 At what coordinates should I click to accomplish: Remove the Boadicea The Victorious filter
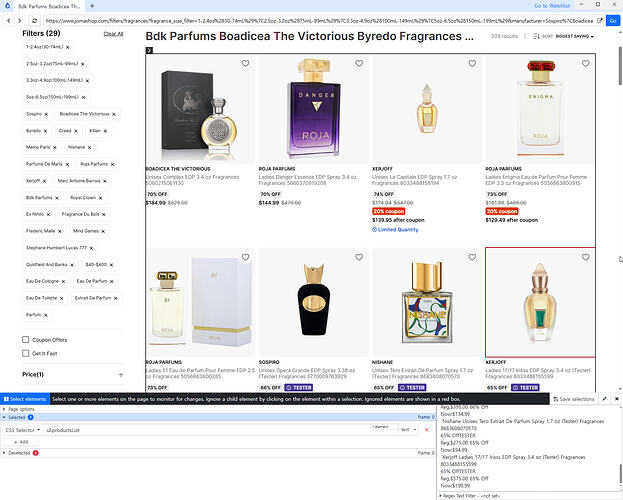114,114
